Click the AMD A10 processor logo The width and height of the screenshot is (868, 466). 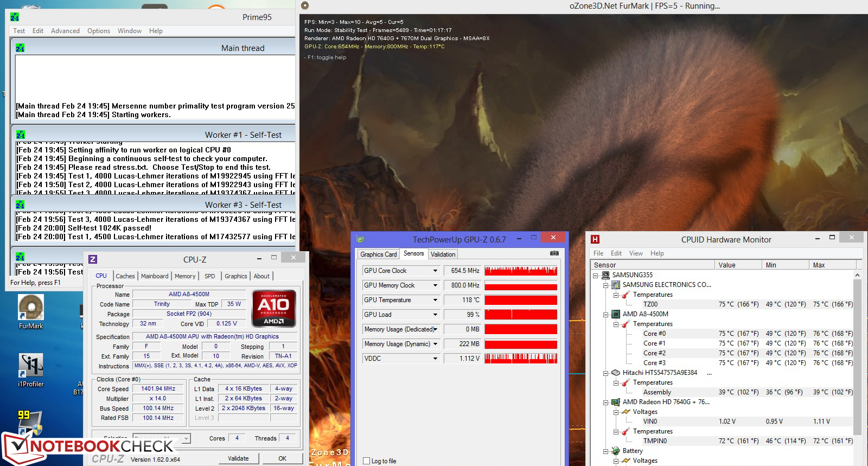click(274, 308)
